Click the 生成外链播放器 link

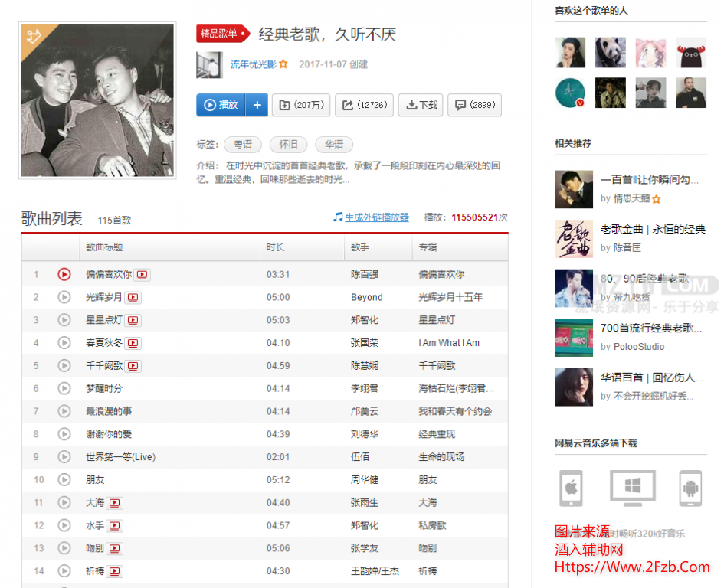(372, 217)
